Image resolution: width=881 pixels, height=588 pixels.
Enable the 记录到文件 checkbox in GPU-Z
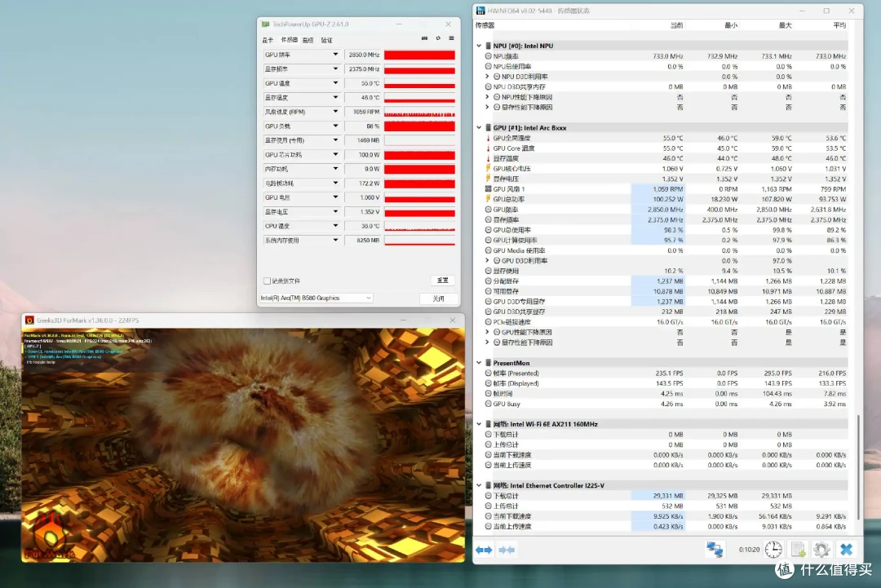267,281
